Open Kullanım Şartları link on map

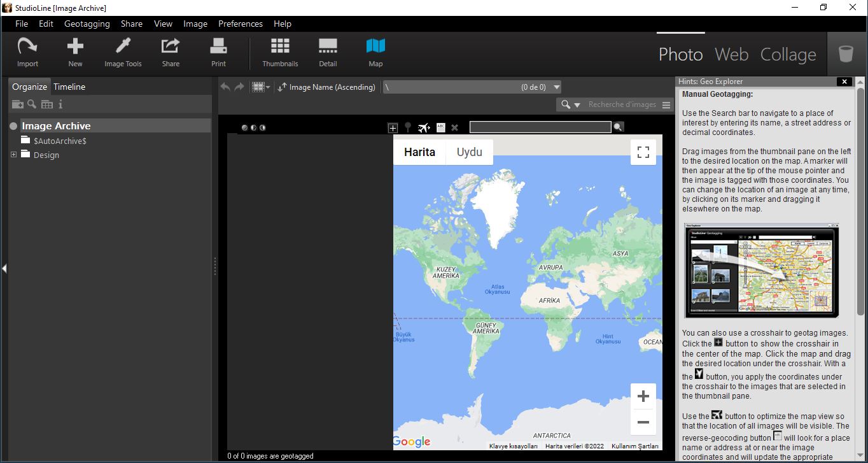click(635, 446)
